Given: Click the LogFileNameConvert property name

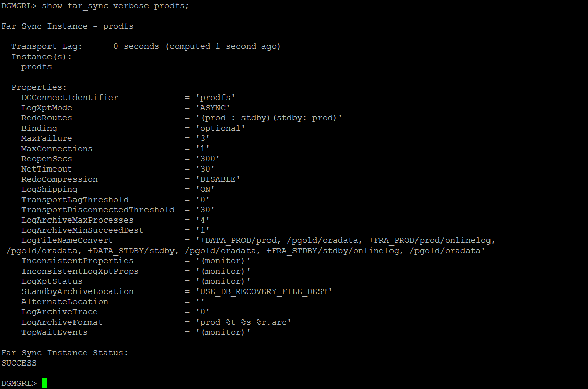Looking at the screenshot, I should [67, 240].
